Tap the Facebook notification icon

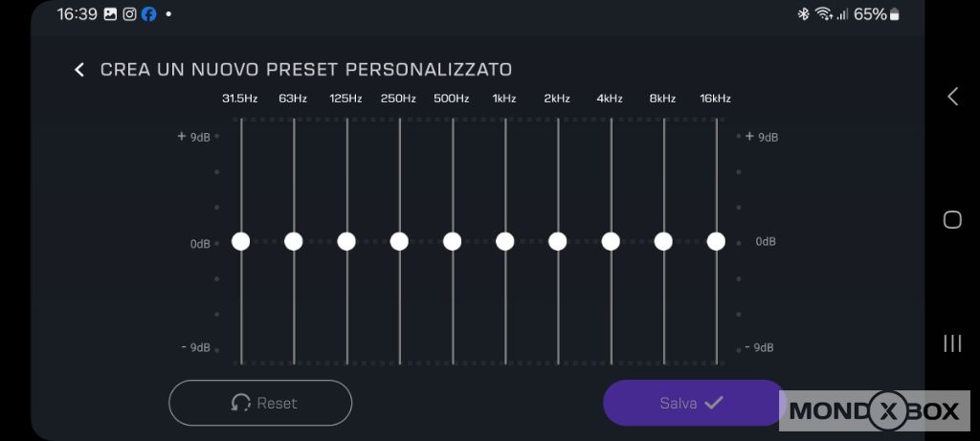[148, 14]
